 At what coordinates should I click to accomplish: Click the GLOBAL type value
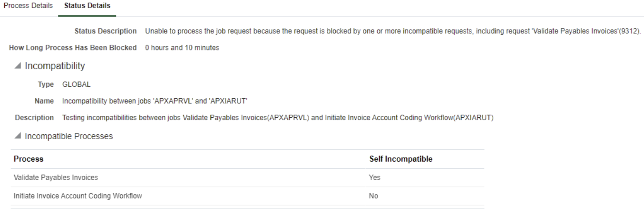coord(76,85)
